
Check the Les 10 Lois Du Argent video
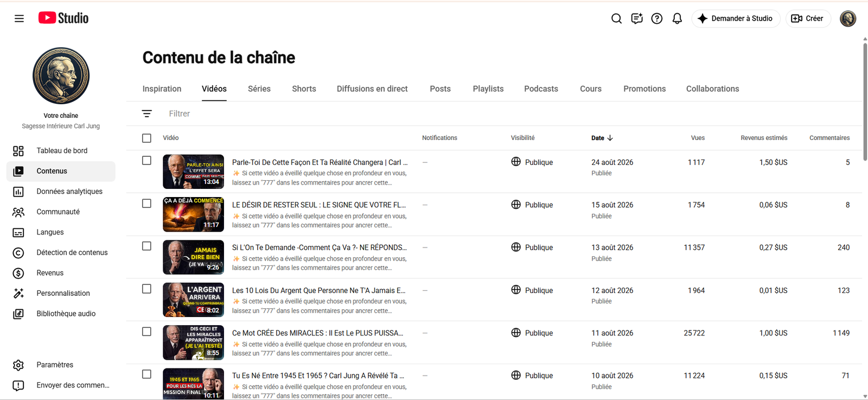146,289
